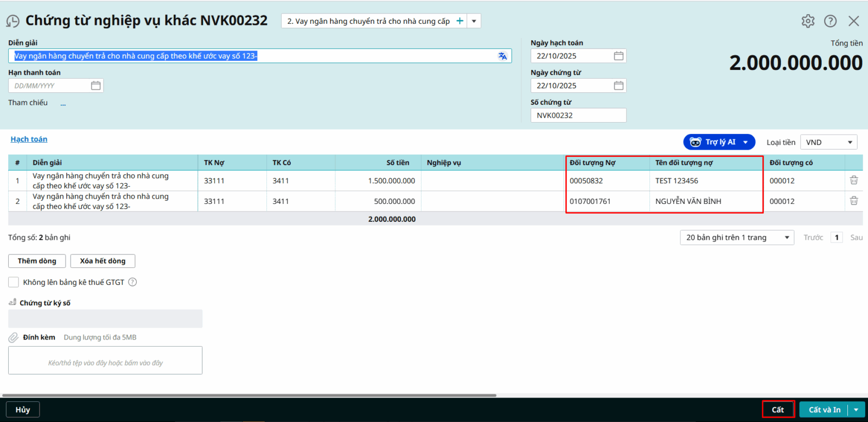
Task: Click the history clock icon beside title
Action: [12, 21]
